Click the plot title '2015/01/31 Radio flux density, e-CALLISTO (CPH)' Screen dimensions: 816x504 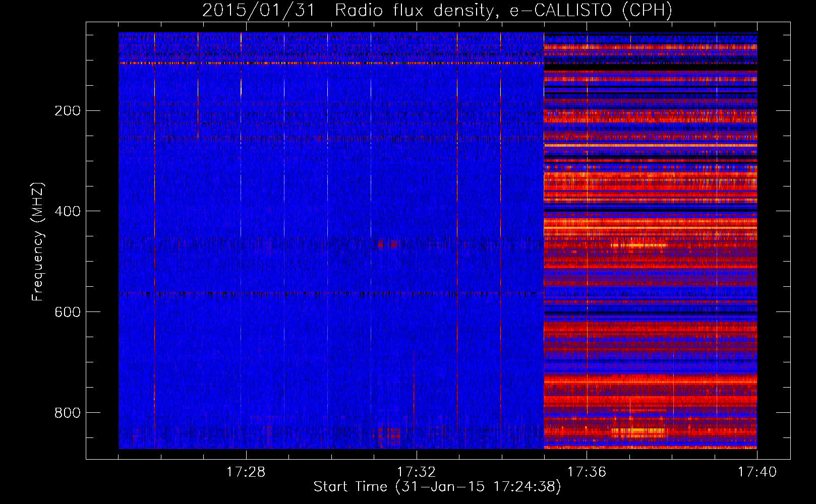[437, 10]
